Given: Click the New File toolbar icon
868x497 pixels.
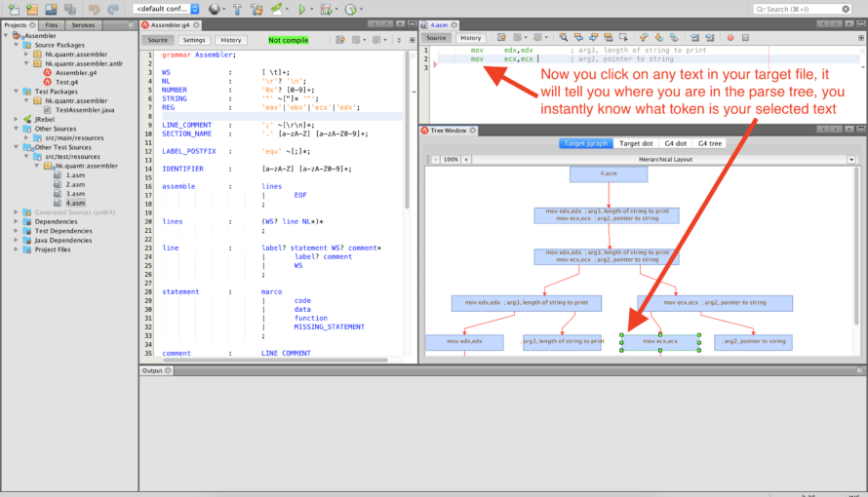Looking at the screenshot, I should (x=14, y=9).
